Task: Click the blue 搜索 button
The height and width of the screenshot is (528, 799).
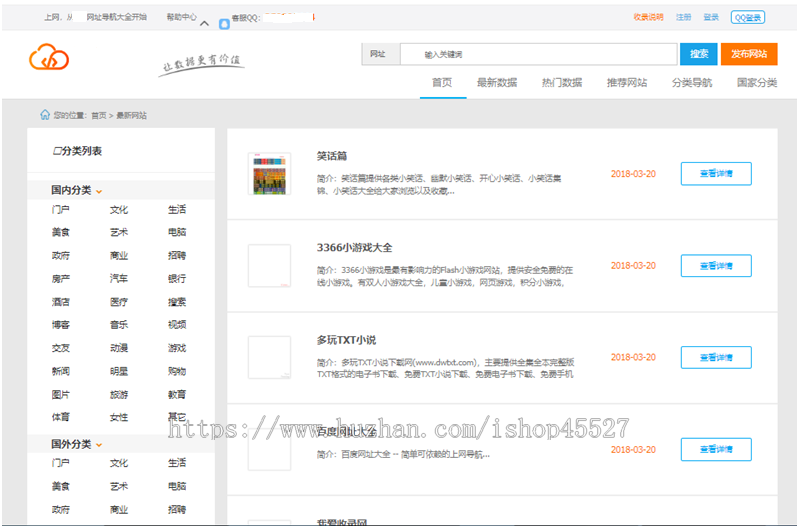Action: [699, 54]
